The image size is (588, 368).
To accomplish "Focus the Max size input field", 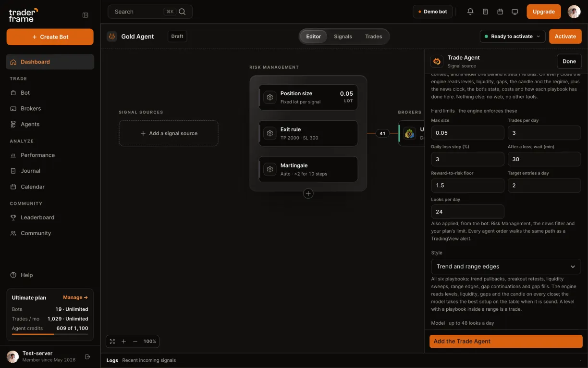I will click(x=468, y=133).
